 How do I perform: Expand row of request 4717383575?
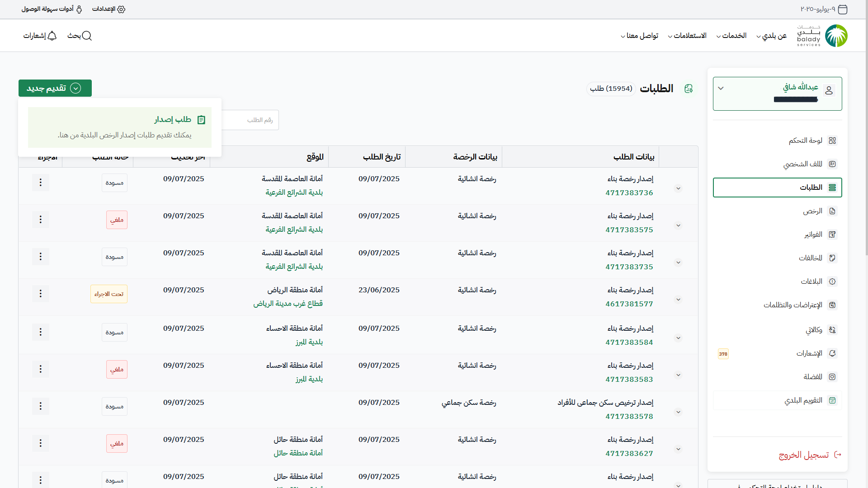(678, 225)
